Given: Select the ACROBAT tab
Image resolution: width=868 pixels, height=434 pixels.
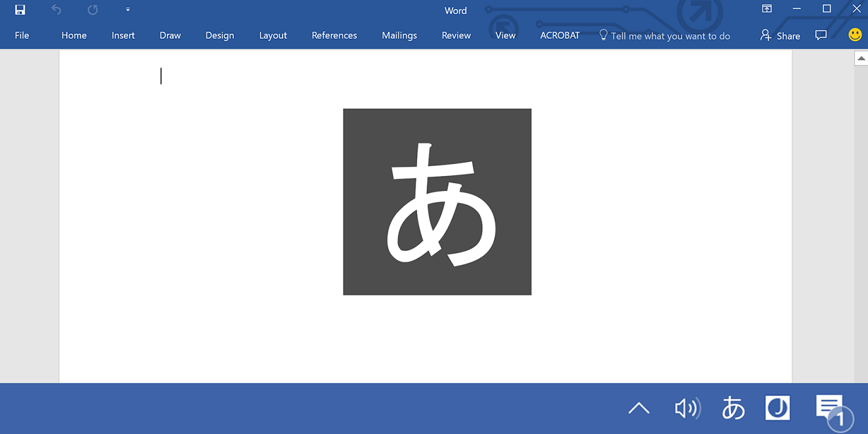Looking at the screenshot, I should tap(559, 36).
